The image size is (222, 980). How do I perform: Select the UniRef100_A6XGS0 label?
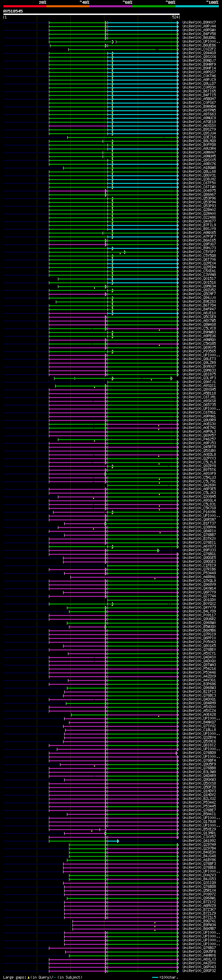click(x=199, y=125)
